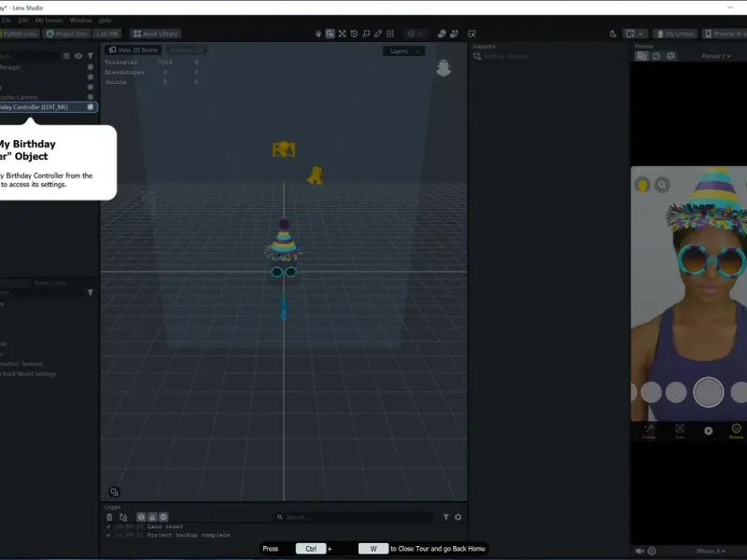Open the Layers dropdown in viewport

(403, 51)
